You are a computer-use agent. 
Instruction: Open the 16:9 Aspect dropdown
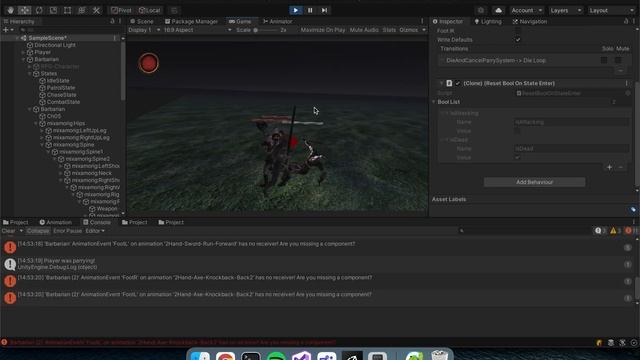point(198,30)
